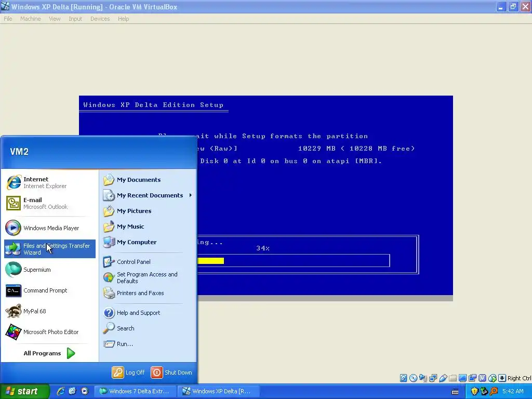Click green device tray icon

click(484, 391)
